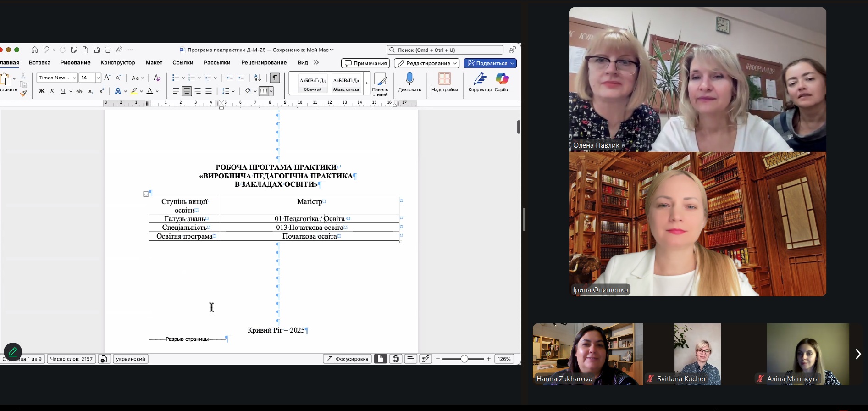Click the format painter brush icon
The width and height of the screenshot is (868, 411).
pos(23,94)
